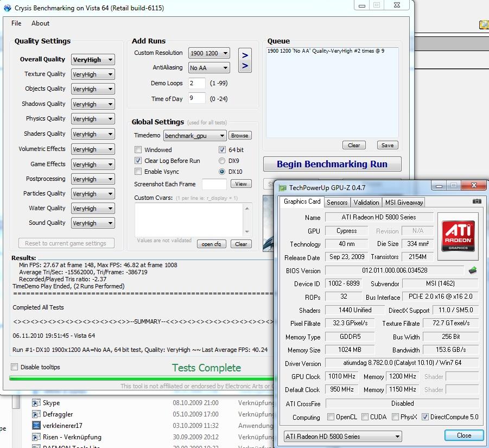Open the Overall Quality dropdown
The height and width of the screenshot is (448, 489).
93,60
